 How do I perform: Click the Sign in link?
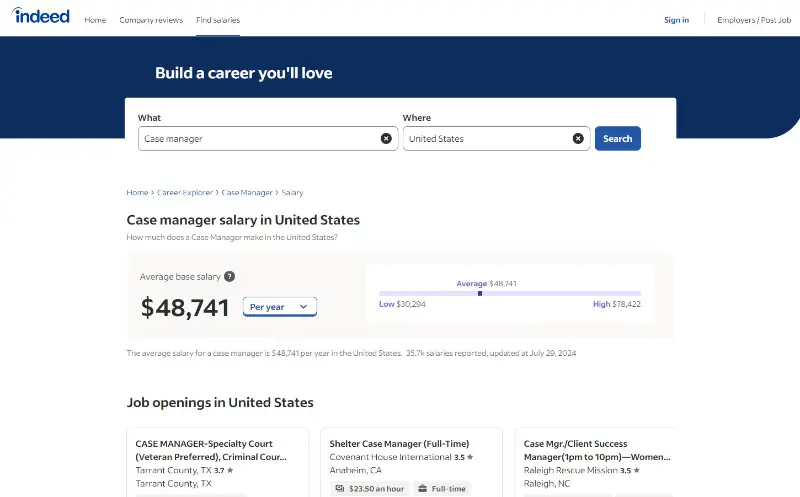click(677, 20)
